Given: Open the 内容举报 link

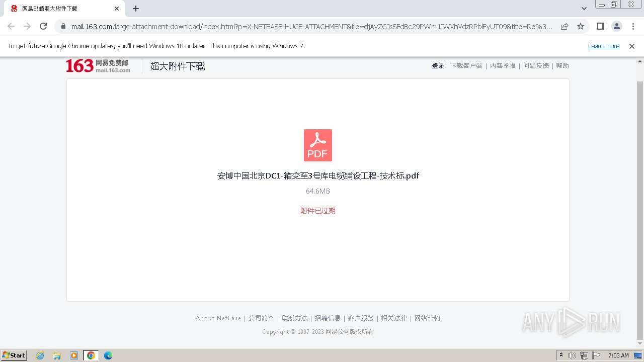Looking at the screenshot, I should point(503,66).
